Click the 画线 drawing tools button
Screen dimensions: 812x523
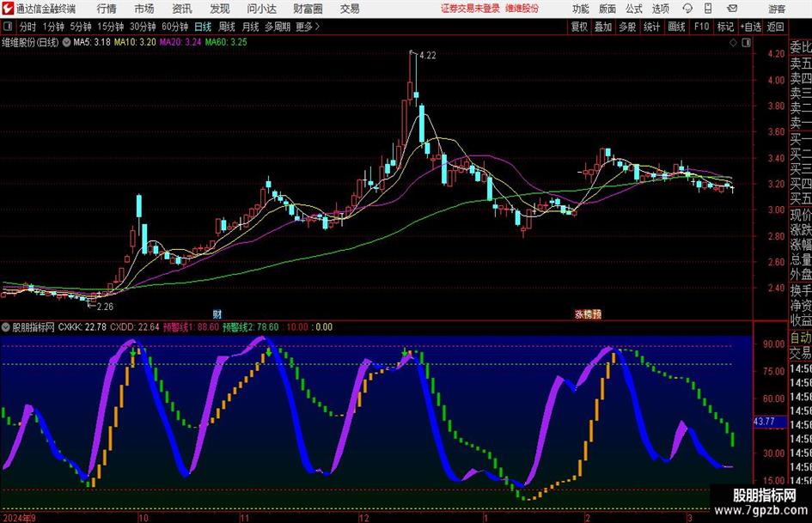pos(676,27)
